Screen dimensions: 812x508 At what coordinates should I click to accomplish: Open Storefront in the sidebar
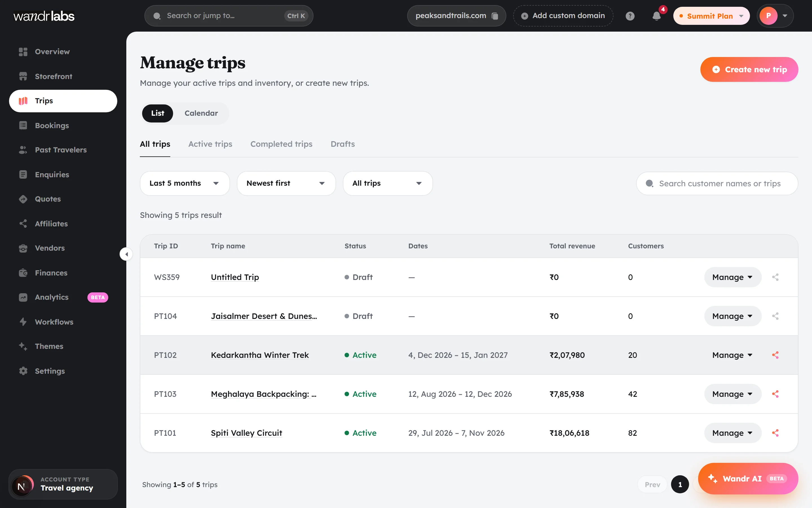click(x=63, y=76)
